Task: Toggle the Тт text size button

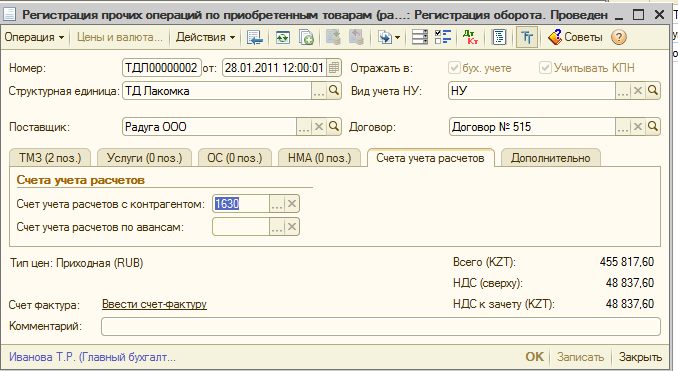Action: tap(527, 37)
